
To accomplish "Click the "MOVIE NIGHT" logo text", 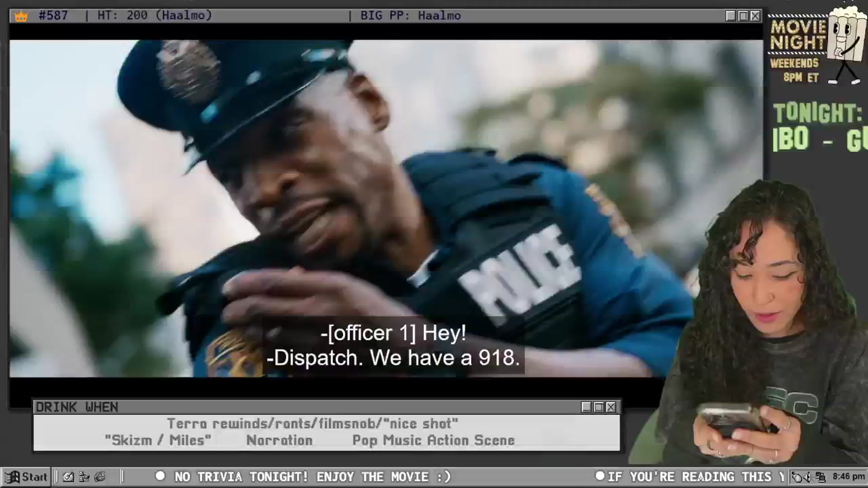I will point(798,35).
